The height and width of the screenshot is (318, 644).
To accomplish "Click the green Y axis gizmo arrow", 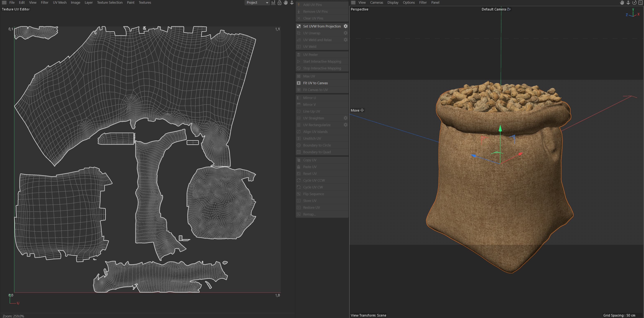I will [500, 129].
